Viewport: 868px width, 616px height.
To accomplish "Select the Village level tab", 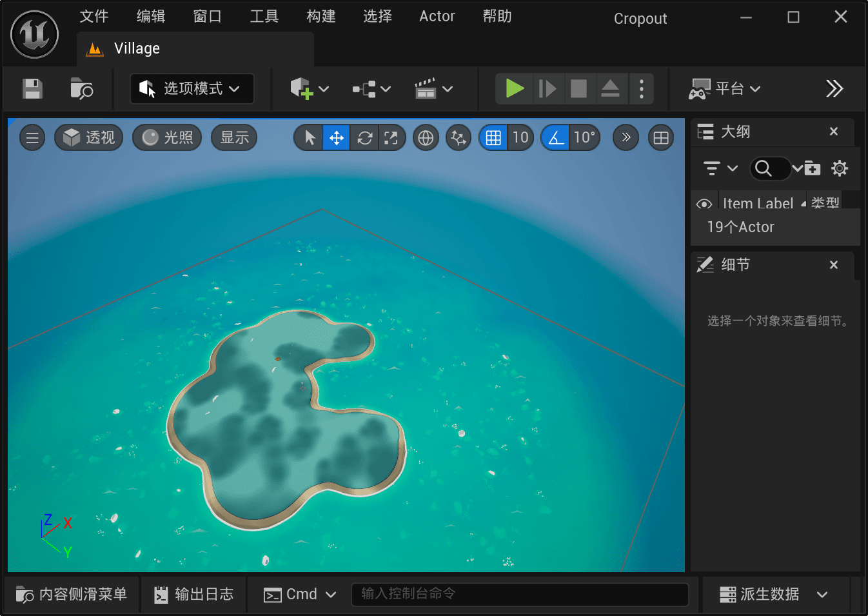I will tap(195, 49).
